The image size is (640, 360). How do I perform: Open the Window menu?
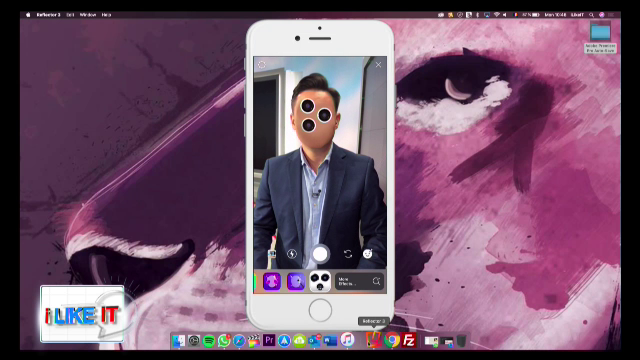[88, 15]
